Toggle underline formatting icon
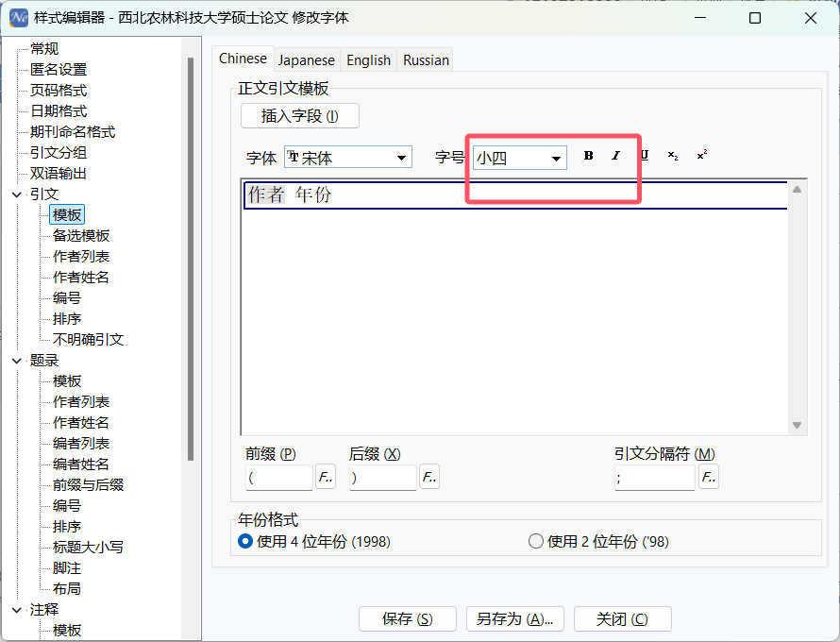The height and width of the screenshot is (642, 840). (x=645, y=156)
